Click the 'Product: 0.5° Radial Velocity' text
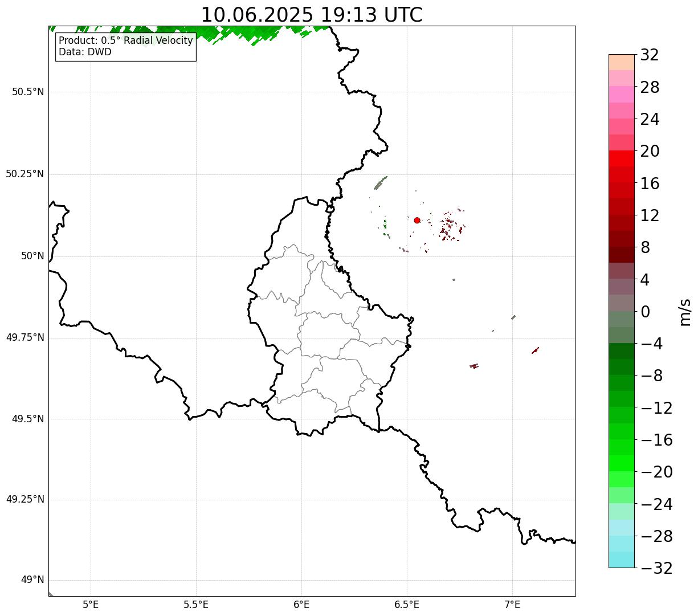Screen dimensions: 698x616 point(126,41)
